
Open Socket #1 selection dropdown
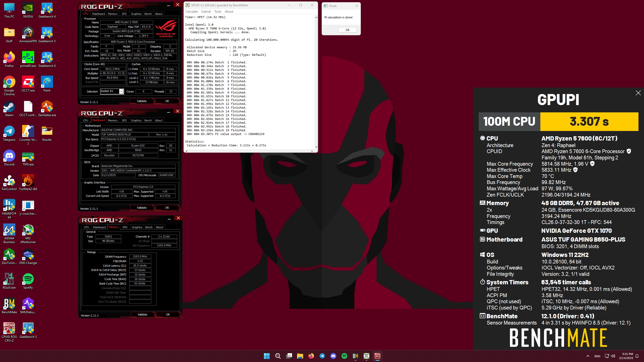pyautogui.click(x=112, y=91)
